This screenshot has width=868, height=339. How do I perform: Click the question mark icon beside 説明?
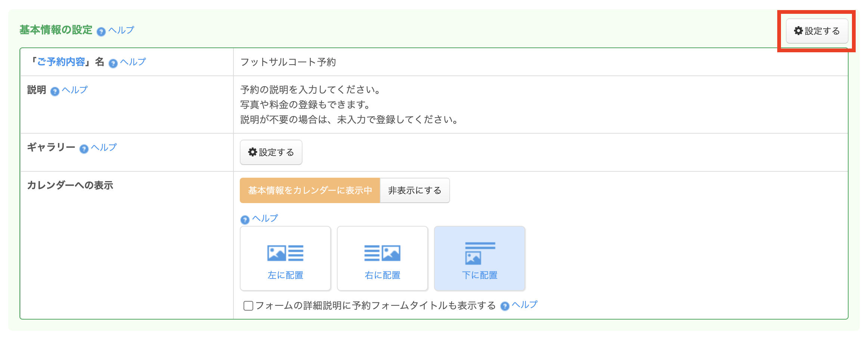(55, 91)
